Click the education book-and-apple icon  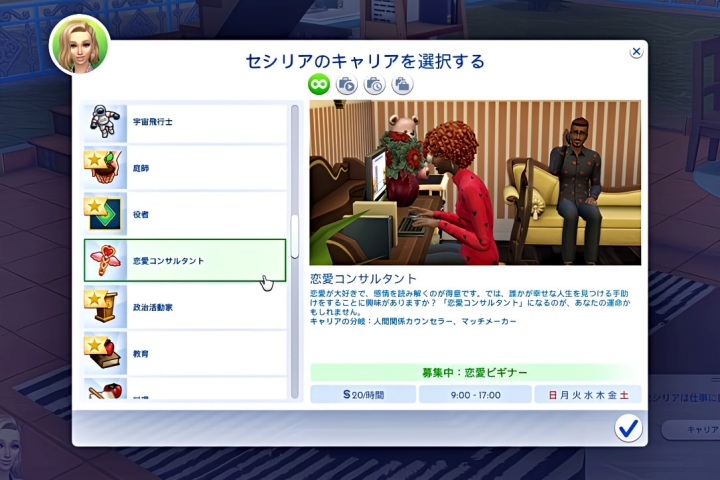tap(105, 353)
